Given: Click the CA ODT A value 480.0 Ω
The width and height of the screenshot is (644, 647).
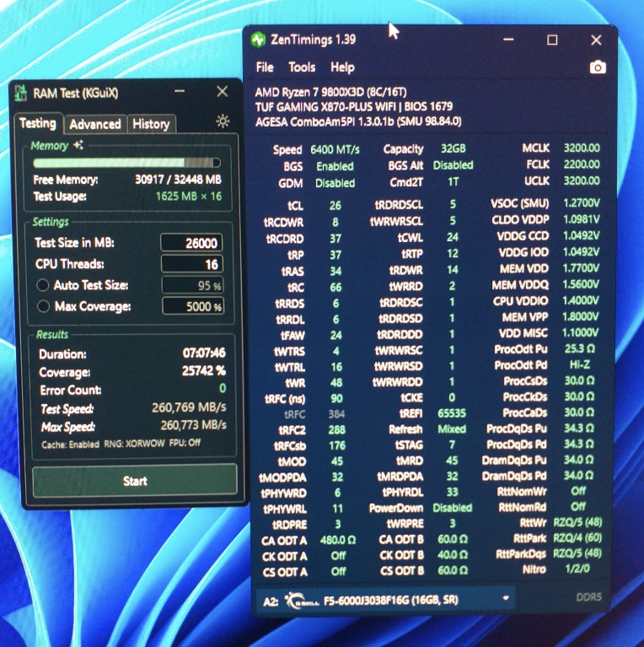Looking at the screenshot, I should [x=338, y=540].
